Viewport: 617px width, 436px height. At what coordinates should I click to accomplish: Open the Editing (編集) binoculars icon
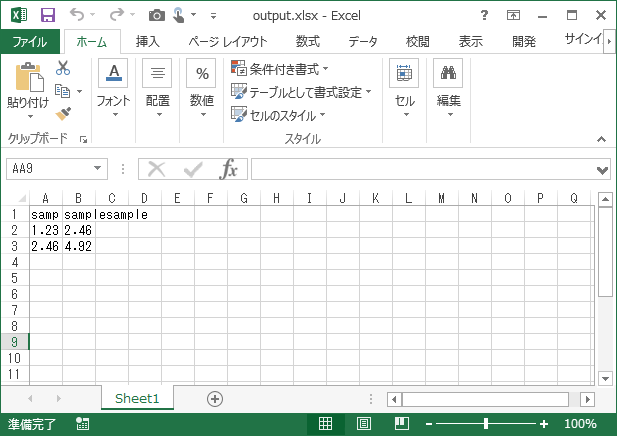click(x=448, y=73)
